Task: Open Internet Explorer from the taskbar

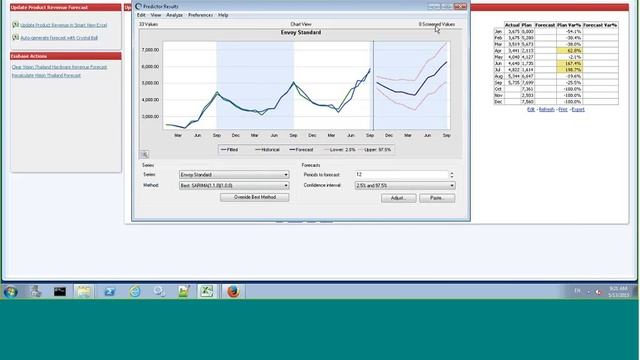Action: coord(135,291)
